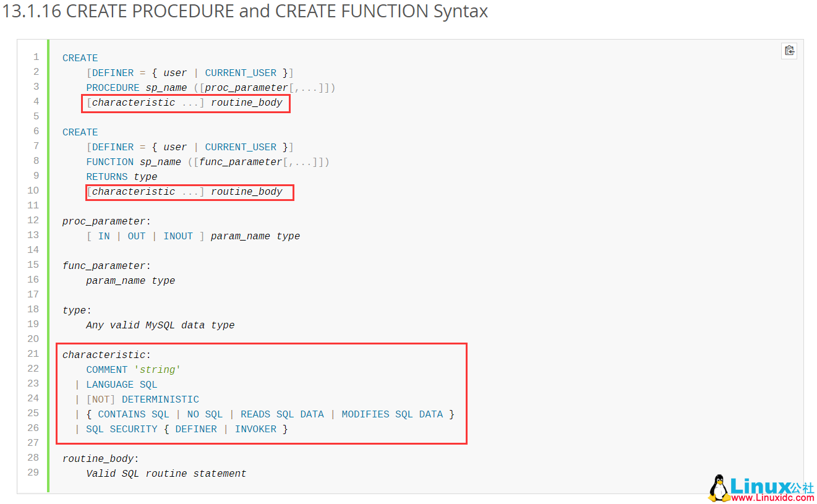The image size is (817, 504).
Task: Click the FUNCTION keyword on line 8
Action: tap(109, 162)
